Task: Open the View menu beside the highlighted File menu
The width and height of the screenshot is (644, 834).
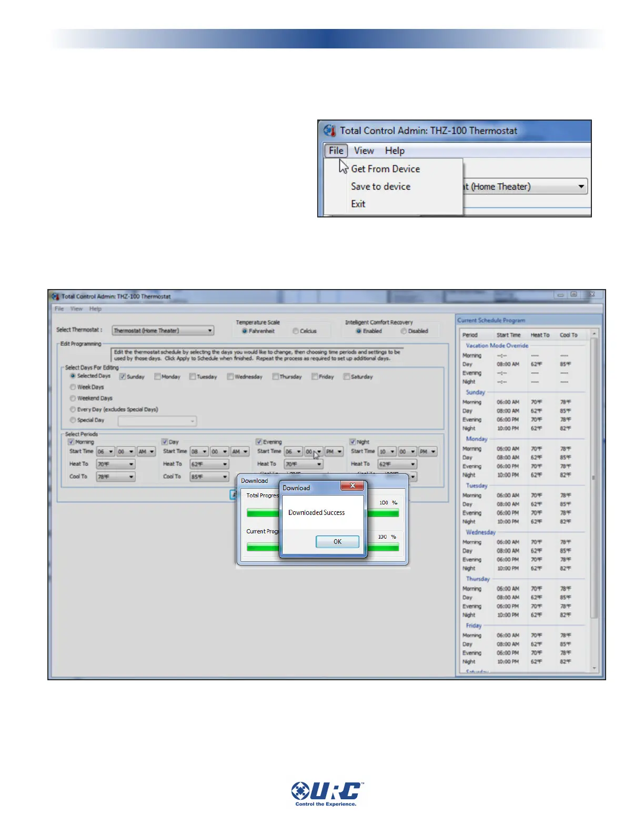Action: [364, 151]
